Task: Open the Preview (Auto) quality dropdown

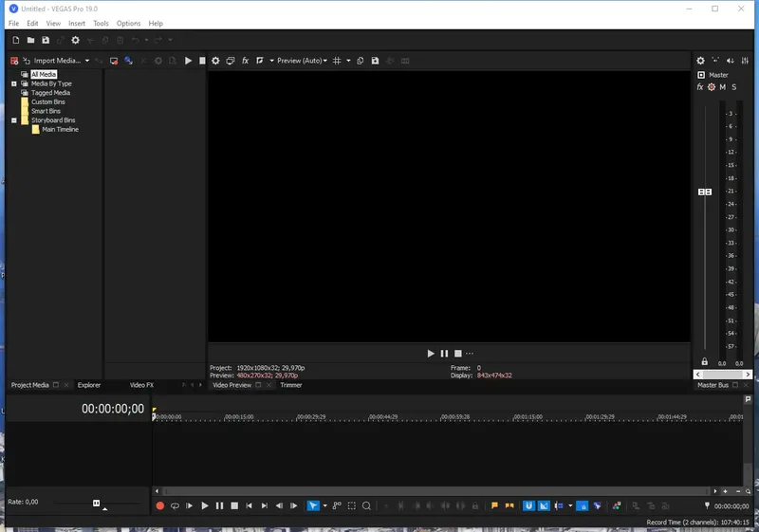Action: pos(302,61)
